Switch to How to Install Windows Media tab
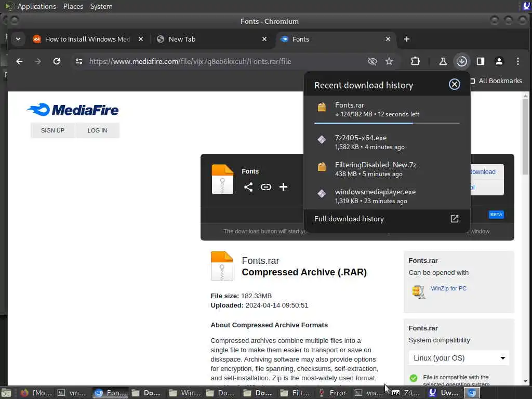This screenshot has height=399, width=532. [87, 39]
